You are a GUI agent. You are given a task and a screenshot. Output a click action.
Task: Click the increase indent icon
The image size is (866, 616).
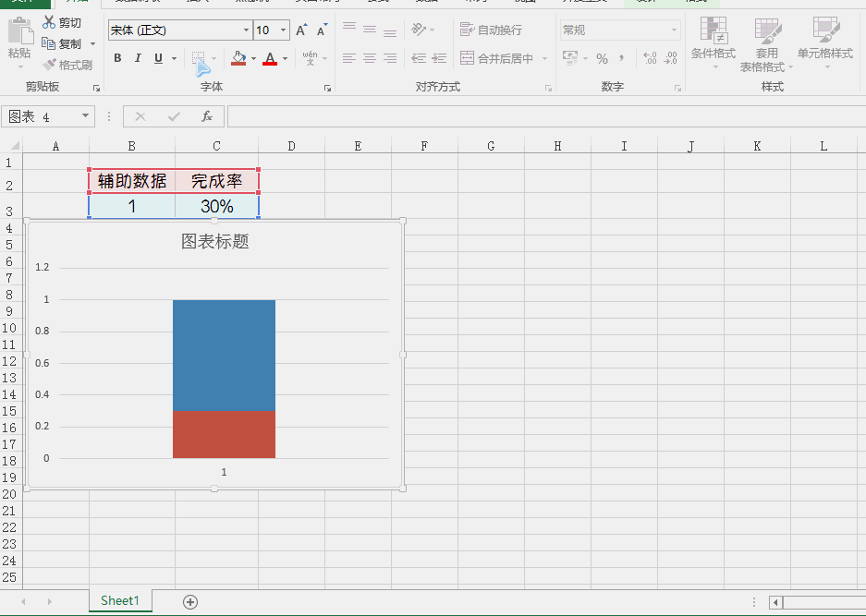pos(439,58)
